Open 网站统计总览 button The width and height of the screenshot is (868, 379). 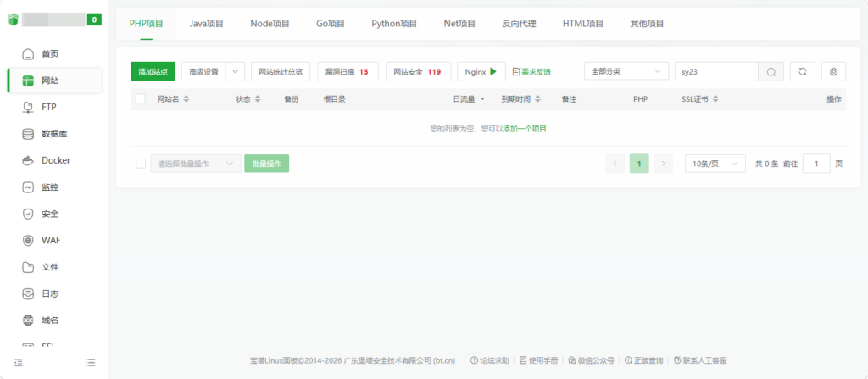(281, 71)
